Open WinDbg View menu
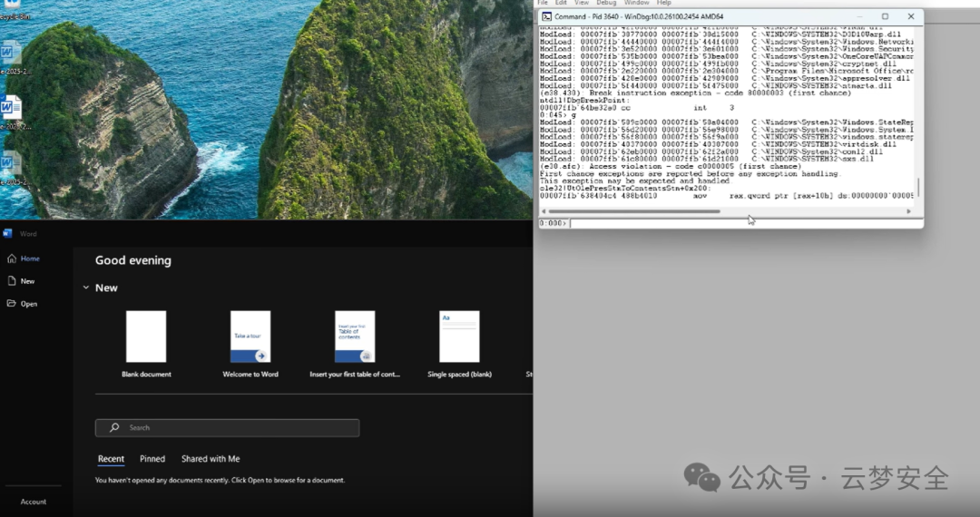This screenshot has height=517, width=980. coord(582,3)
